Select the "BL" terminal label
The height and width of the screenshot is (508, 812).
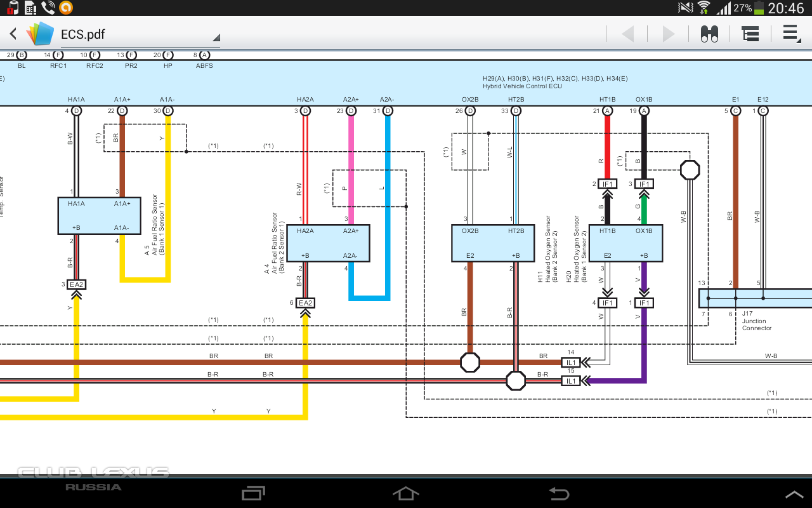(x=22, y=66)
